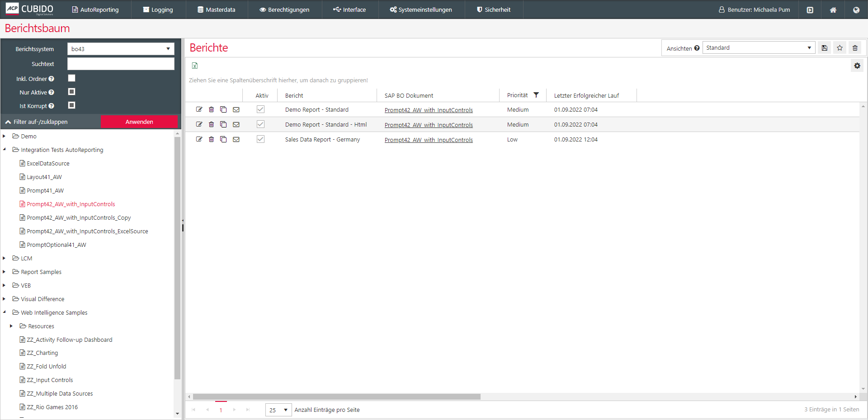Click the Anwenden button
The width and height of the screenshot is (868, 420).
(x=139, y=122)
